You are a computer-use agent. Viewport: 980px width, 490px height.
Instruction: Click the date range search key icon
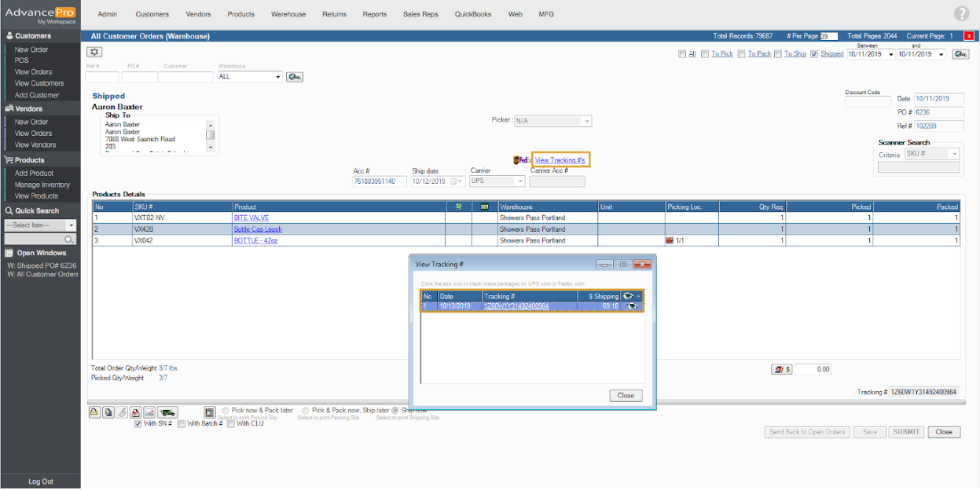[x=960, y=54]
